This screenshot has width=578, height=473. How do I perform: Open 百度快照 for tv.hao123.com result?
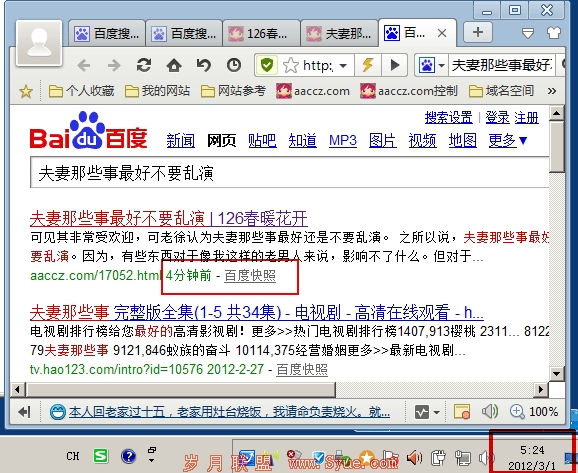(x=302, y=369)
